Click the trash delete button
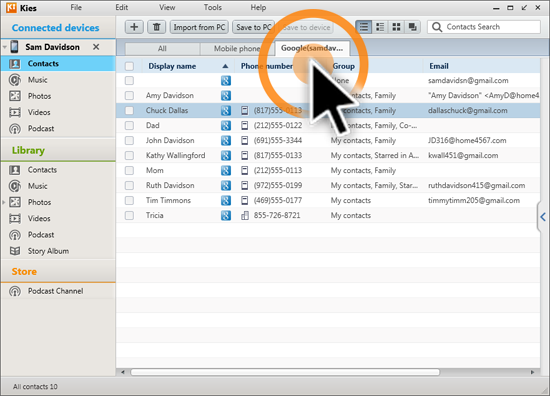550x396 pixels. click(x=156, y=27)
